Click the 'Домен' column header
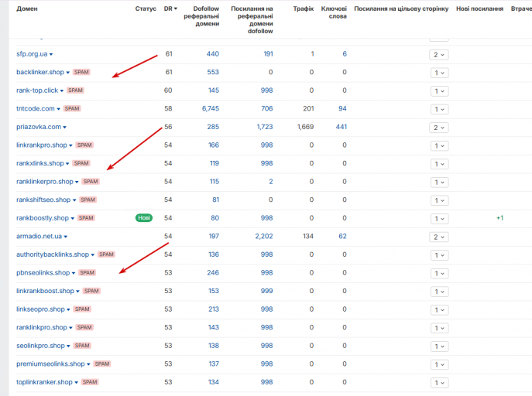 (x=27, y=9)
